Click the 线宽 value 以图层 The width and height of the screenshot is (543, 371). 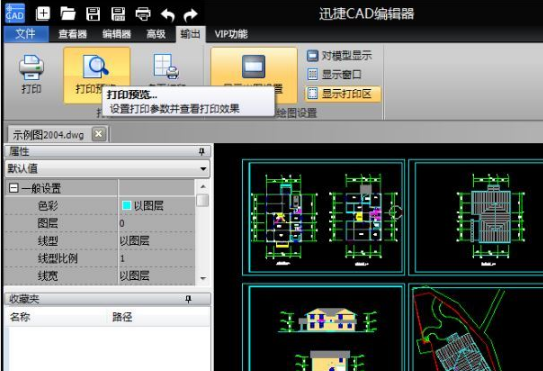[134, 276]
